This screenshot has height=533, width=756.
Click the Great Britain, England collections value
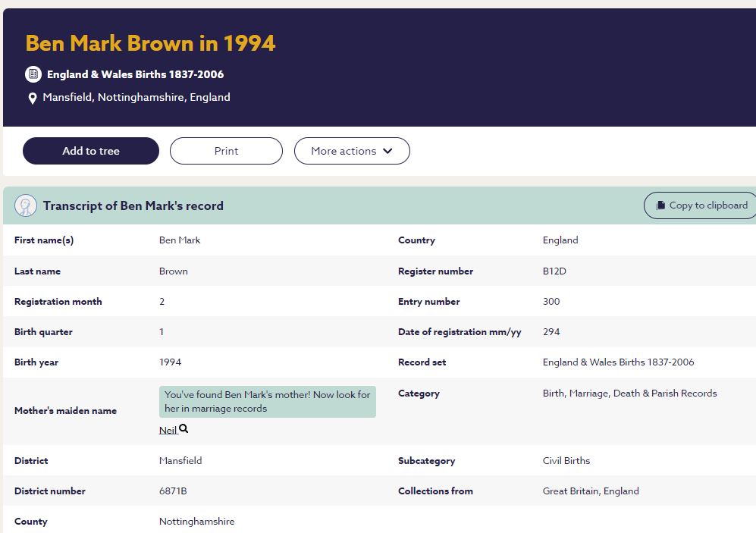coord(591,491)
